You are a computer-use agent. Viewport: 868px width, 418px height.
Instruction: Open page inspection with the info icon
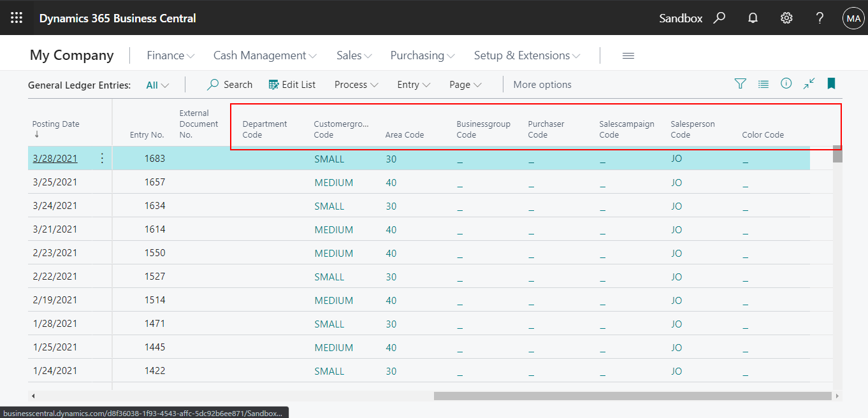786,83
